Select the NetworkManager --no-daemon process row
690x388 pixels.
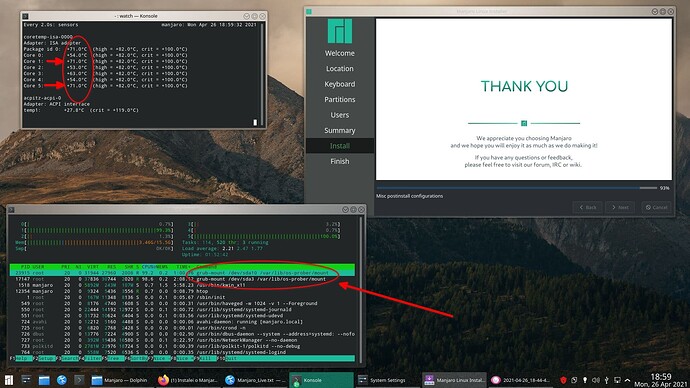click(x=182, y=340)
